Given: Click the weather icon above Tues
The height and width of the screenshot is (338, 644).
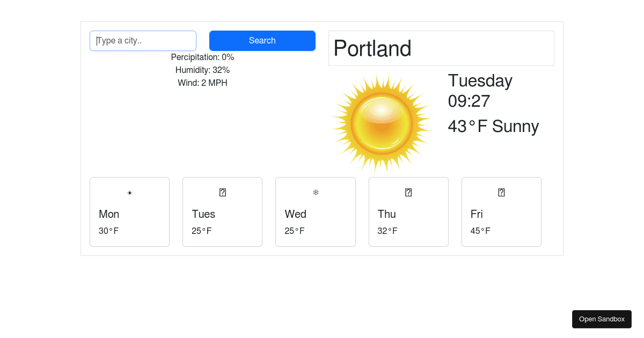Looking at the screenshot, I should 223,193.
